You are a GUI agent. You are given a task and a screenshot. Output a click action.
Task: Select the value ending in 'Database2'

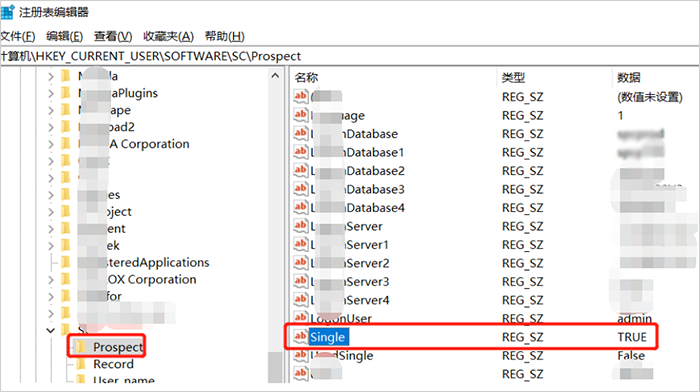[x=358, y=171]
